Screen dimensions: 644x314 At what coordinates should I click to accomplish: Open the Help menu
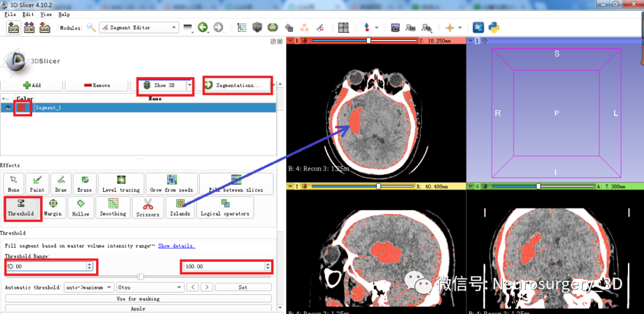64,14
